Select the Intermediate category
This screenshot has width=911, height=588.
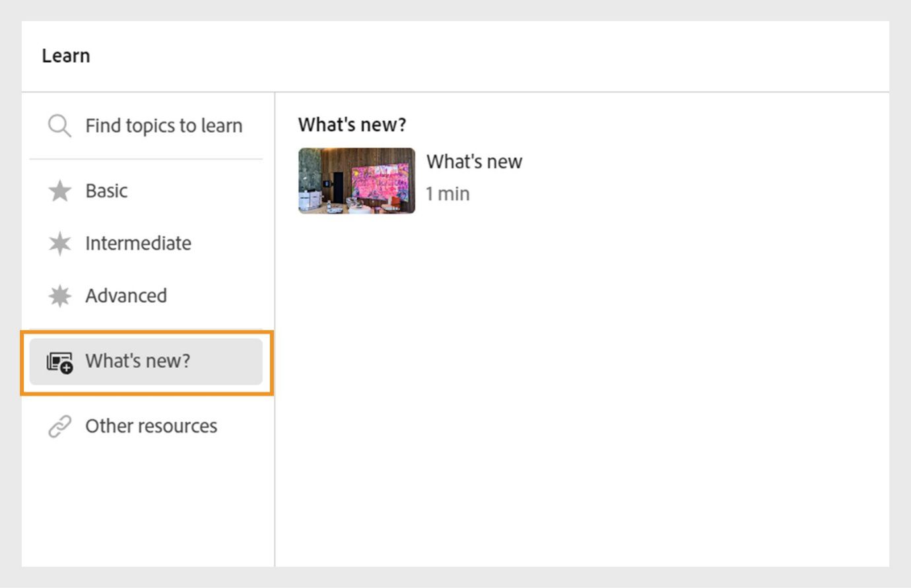click(146, 244)
